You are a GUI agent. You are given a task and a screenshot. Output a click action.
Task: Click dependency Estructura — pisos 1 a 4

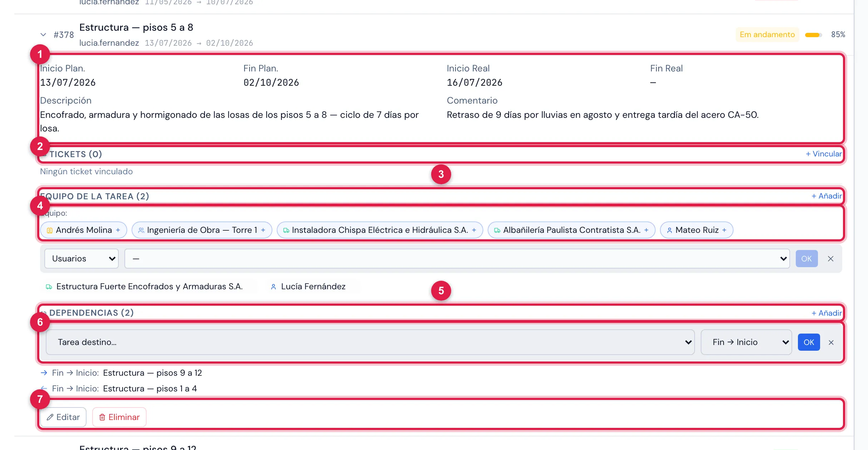pos(150,389)
